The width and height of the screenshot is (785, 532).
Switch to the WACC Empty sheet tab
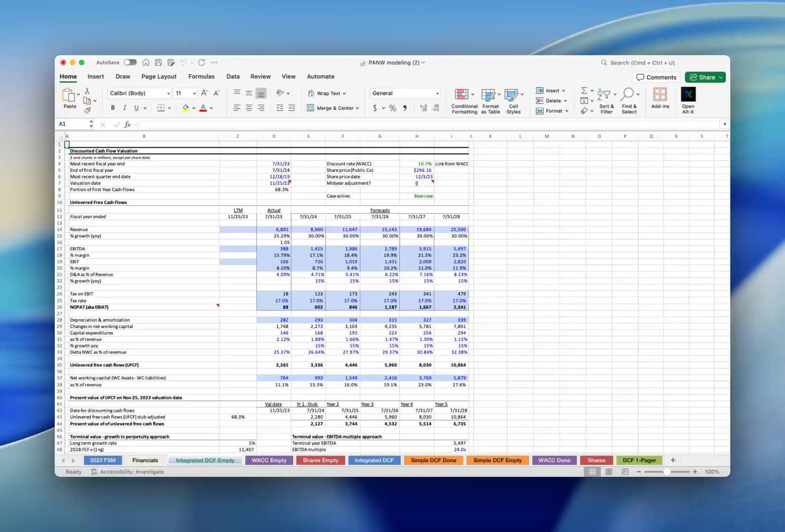(x=269, y=460)
